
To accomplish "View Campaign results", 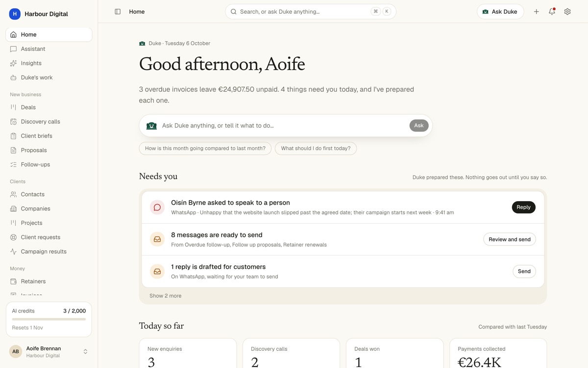I will pyautogui.click(x=49, y=251).
